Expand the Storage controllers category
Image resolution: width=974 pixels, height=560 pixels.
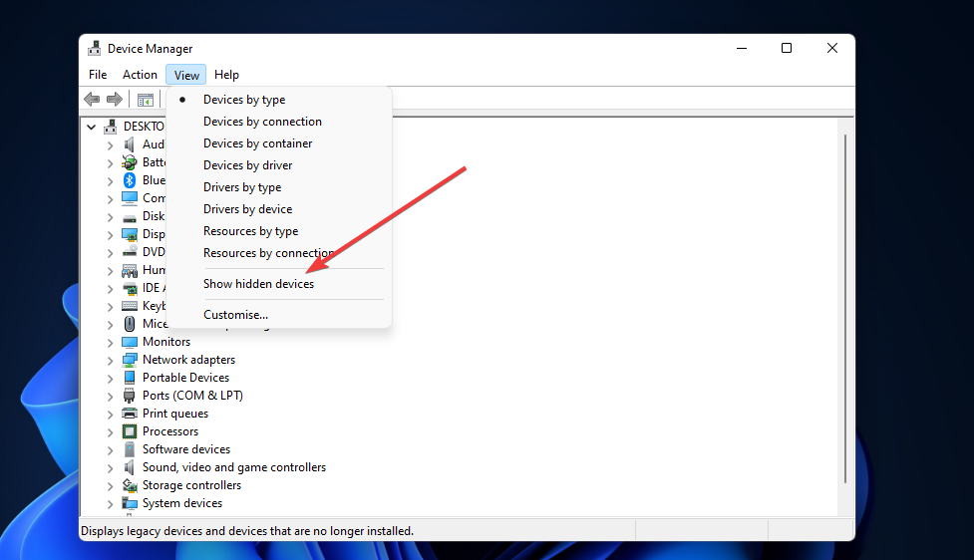click(110, 486)
